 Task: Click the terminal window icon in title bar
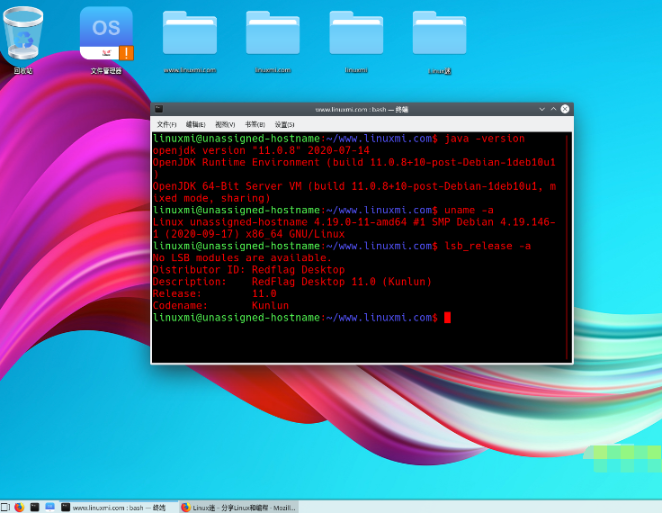point(159,109)
